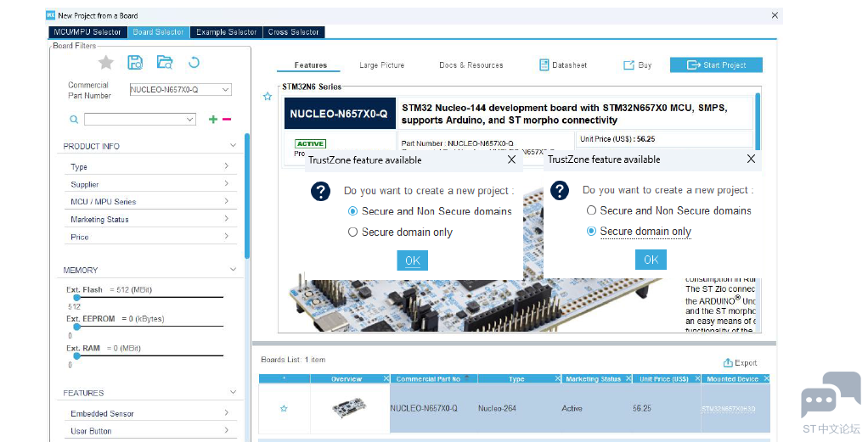Adjust the Ext. EEPROM slider handle

tap(77, 327)
